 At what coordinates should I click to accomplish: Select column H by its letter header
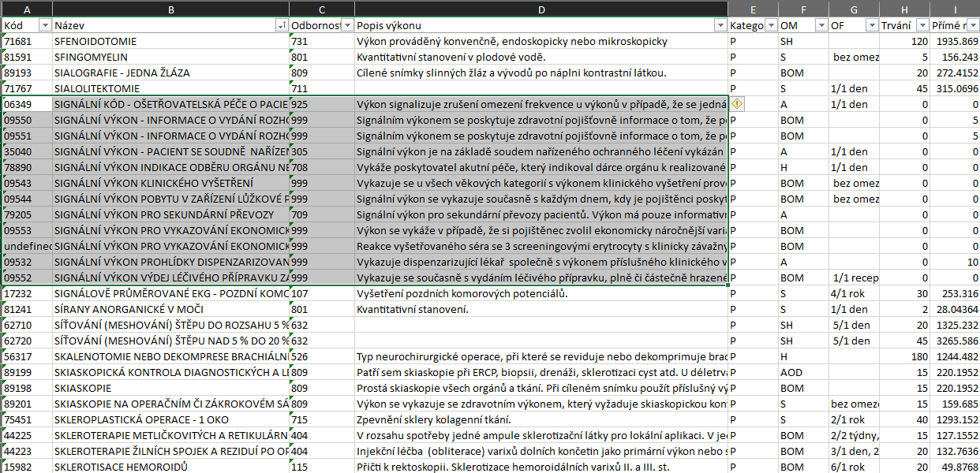click(905, 9)
